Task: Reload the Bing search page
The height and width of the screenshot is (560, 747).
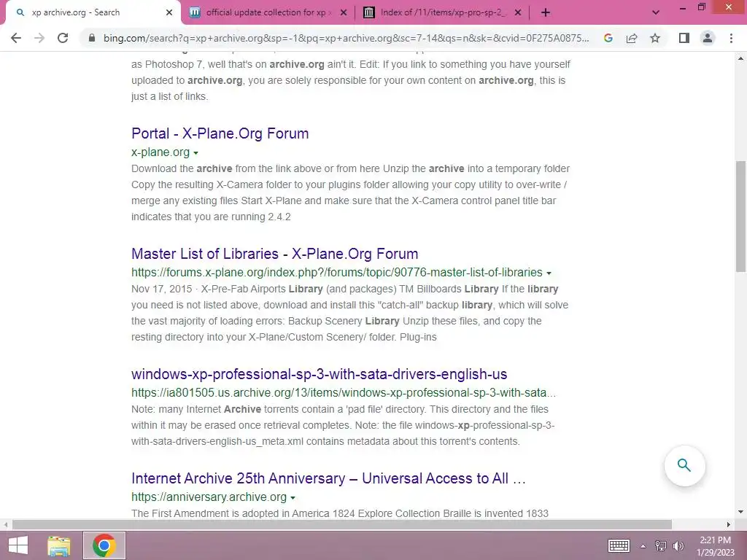Action: [x=63, y=38]
